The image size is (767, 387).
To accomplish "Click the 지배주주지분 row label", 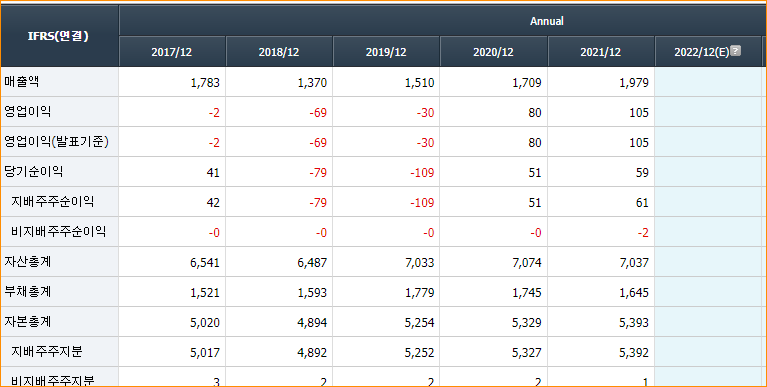I will (46, 351).
